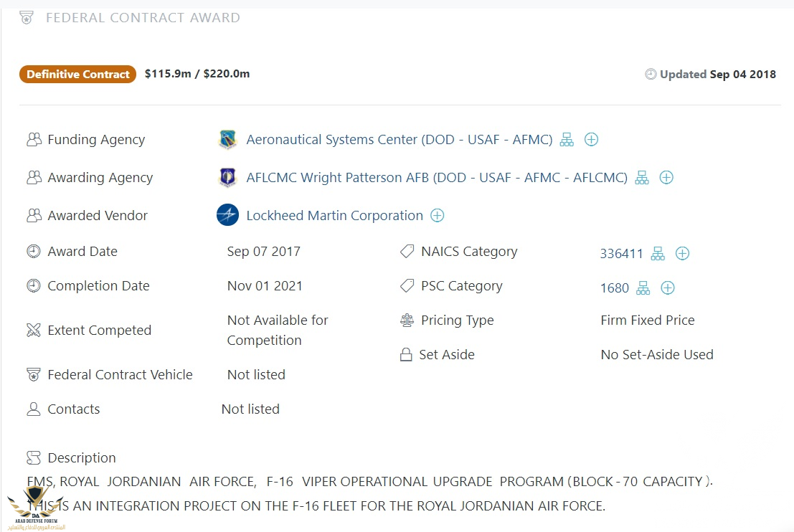
Task: Click plus icon beside PSC code 1680
Action: click(x=667, y=288)
